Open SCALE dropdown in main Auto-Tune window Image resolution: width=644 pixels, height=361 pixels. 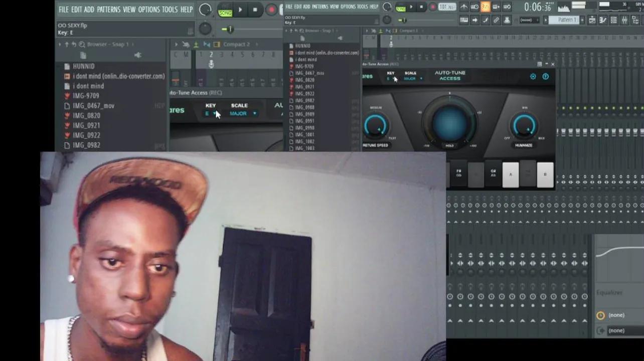coord(413,79)
